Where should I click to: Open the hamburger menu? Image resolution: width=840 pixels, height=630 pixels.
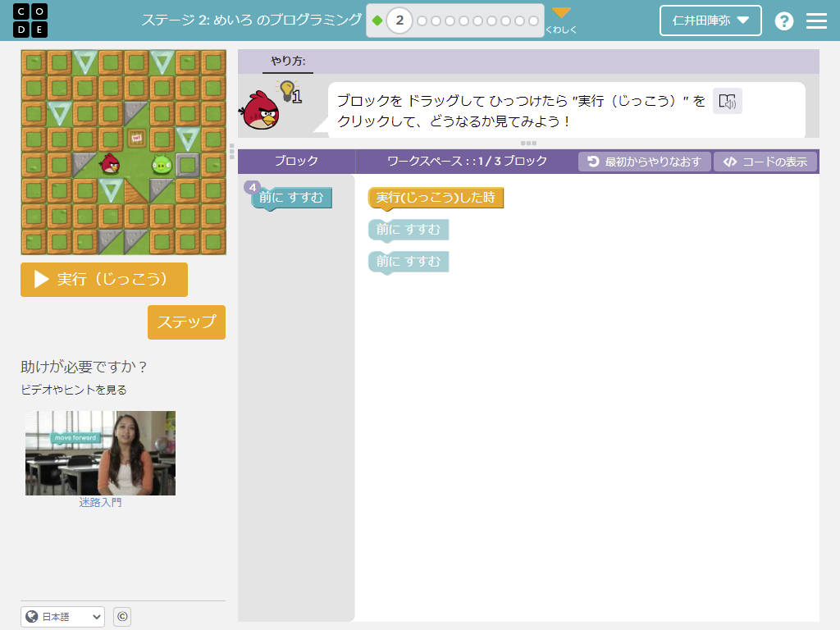816,21
